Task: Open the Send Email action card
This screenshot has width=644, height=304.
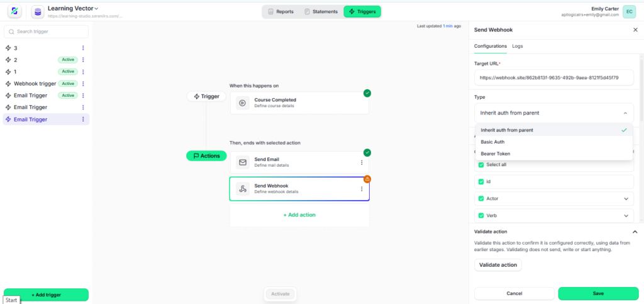Action: [x=299, y=162]
